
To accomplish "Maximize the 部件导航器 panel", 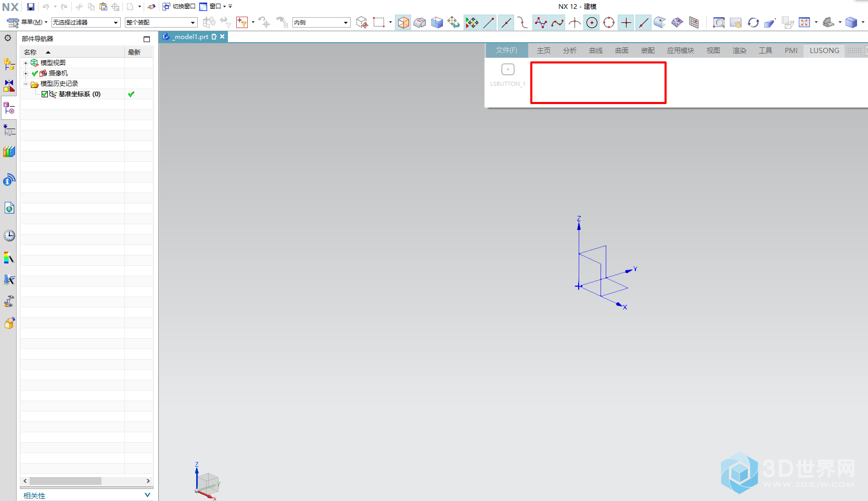I will [147, 39].
